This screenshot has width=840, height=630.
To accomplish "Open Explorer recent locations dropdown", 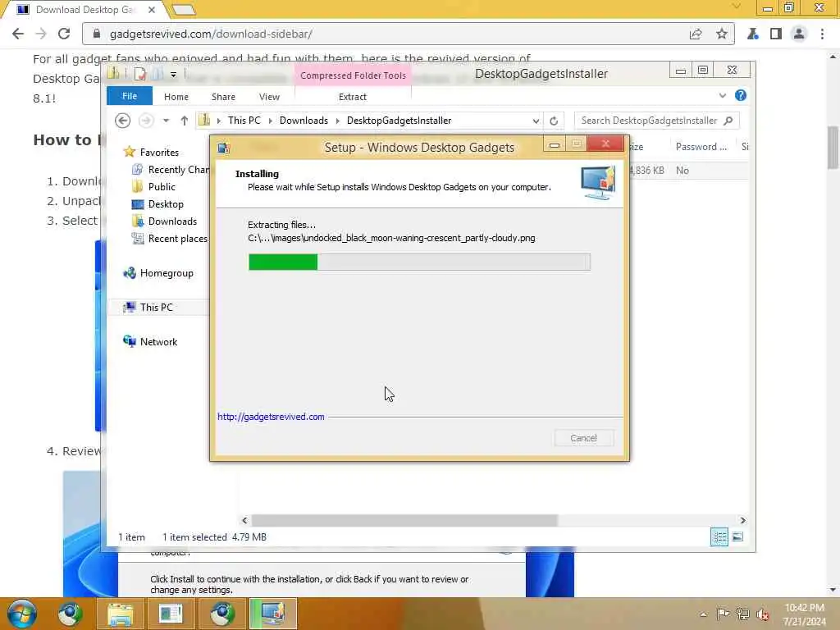I will tap(166, 121).
